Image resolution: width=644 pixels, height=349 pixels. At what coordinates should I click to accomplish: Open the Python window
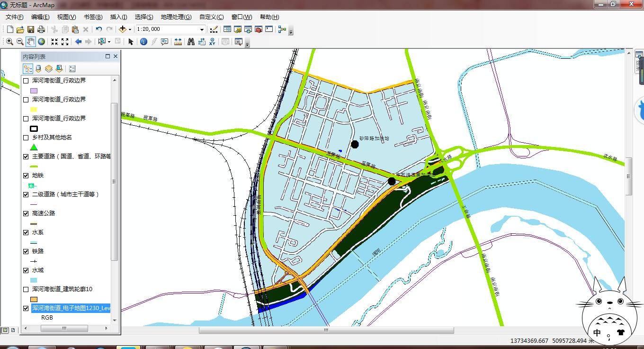click(269, 29)
